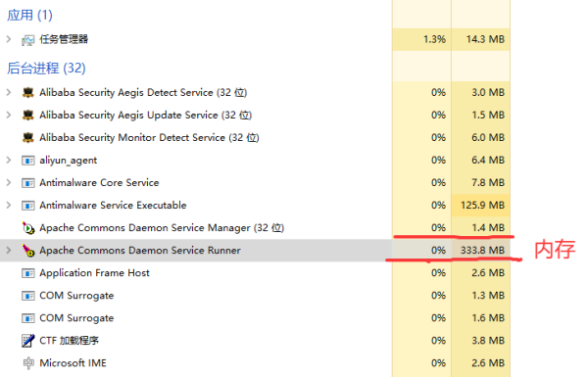Click the COM Surrogate icon with 1.6 MB
The width and height of the screenshot is (588, 377).
coord(28,318)
